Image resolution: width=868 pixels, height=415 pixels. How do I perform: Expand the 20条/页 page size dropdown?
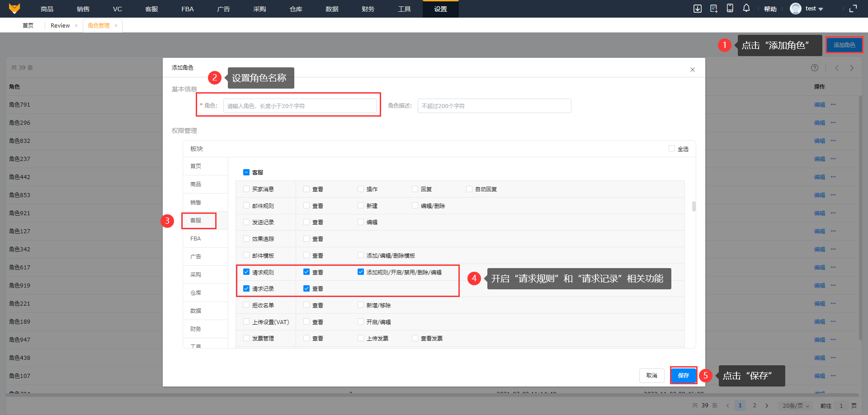795,406
